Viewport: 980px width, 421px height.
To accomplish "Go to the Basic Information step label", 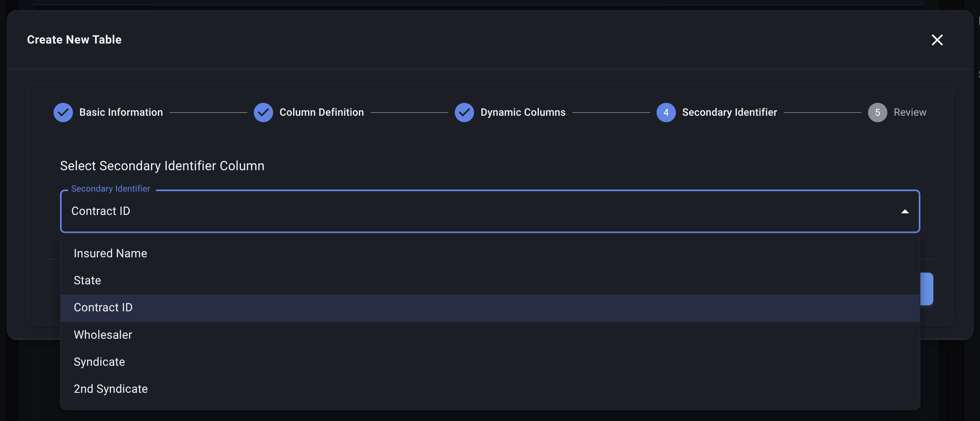I will click(121, 113).
